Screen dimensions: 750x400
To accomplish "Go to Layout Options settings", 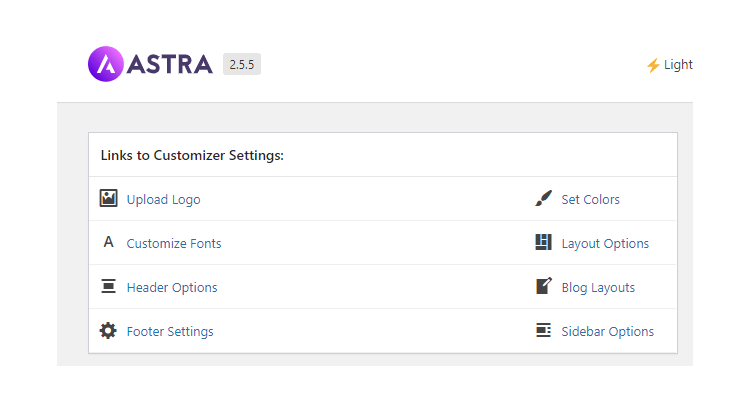I will (x=605, y=244).
